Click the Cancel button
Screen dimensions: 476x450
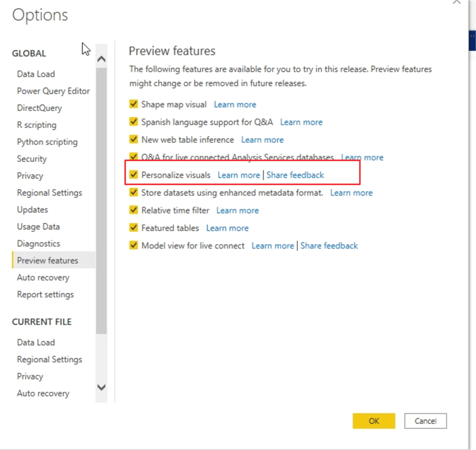(425, 421)
